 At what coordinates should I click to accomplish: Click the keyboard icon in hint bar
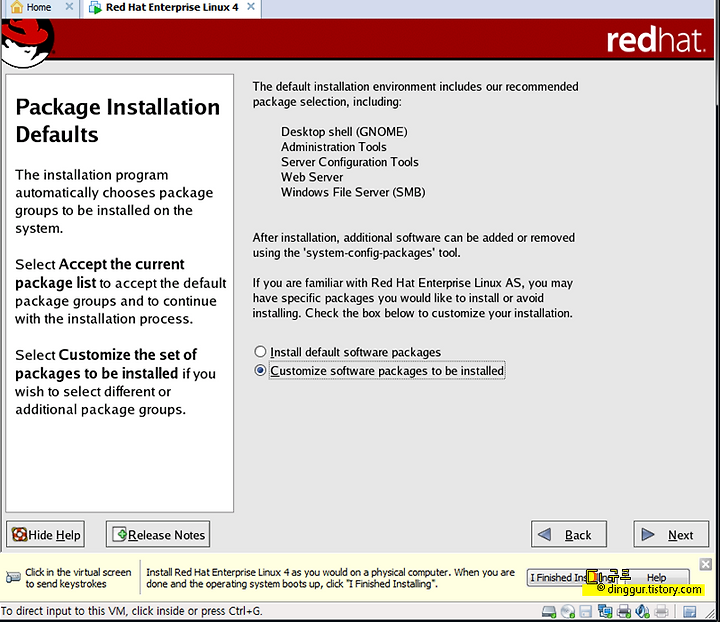pos(13,577)
